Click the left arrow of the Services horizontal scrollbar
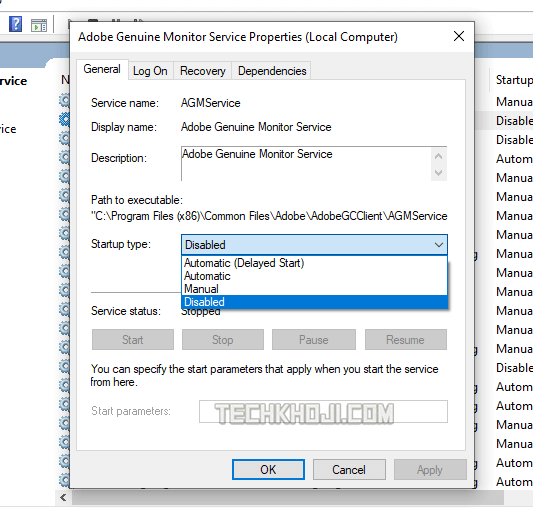This screenshot has height=508, width=533. click(x=63, y=498)
